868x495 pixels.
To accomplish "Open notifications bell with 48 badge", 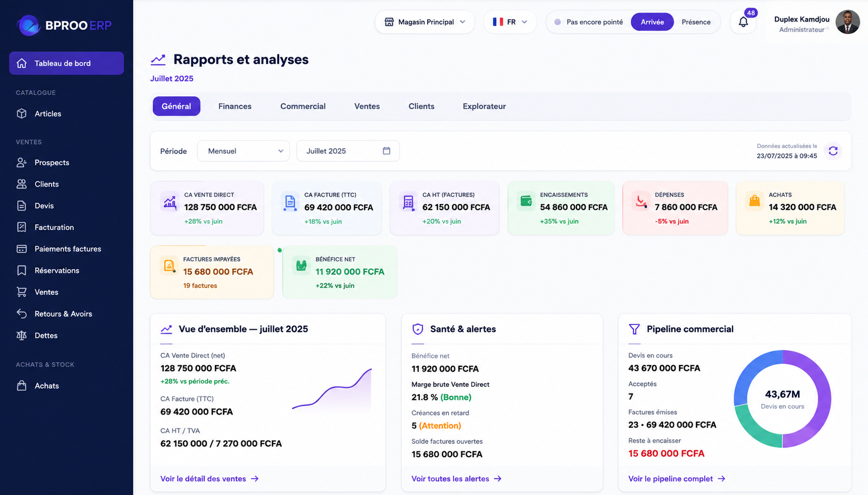I will coord(743,22).
